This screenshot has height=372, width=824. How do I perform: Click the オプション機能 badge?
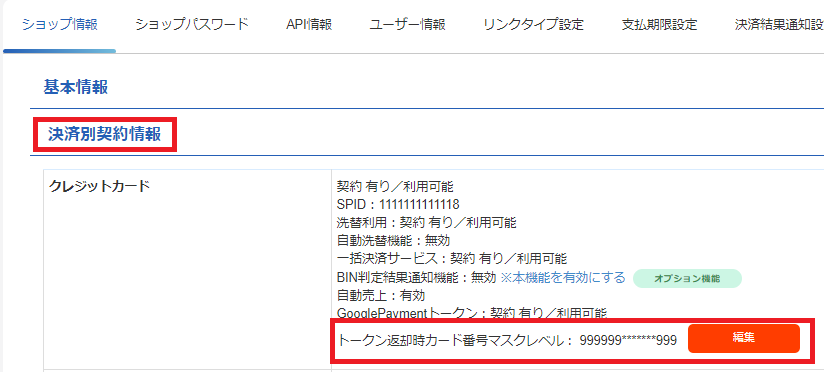[x=687, y=278]
